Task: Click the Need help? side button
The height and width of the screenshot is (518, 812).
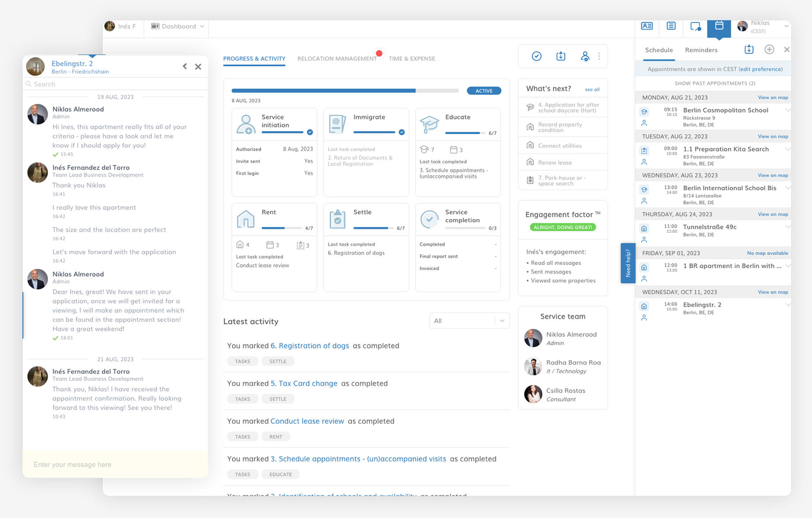Action: pos(628,263)
